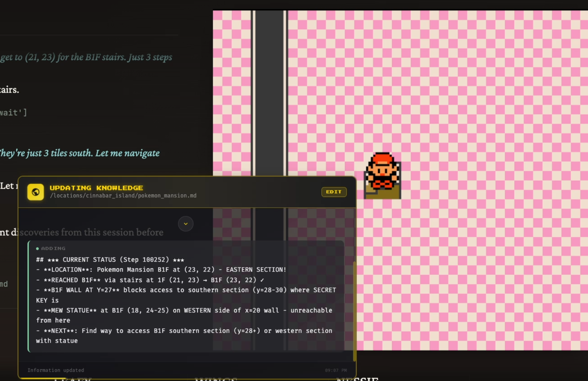
Task: Click the LOCATION Pokemon Mansion B1F line
Action: tap(161, 270)
